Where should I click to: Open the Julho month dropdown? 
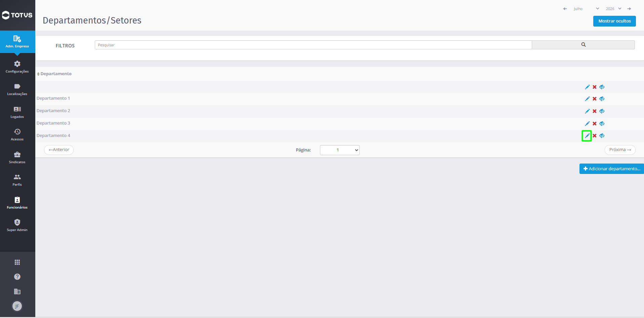(586, 9)
